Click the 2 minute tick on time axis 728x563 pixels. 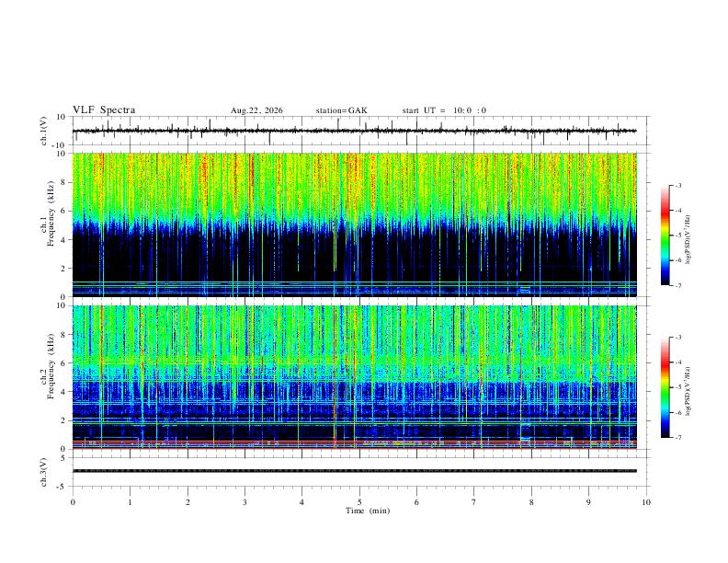(x=188, y=502)
